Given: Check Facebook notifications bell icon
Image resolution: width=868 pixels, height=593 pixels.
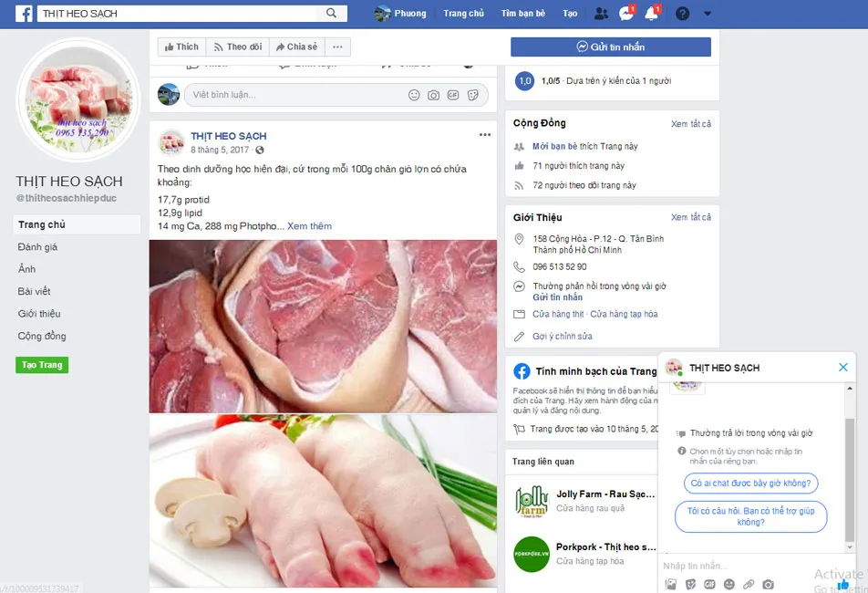Looking at the screenshot, I should click(650, 13).
